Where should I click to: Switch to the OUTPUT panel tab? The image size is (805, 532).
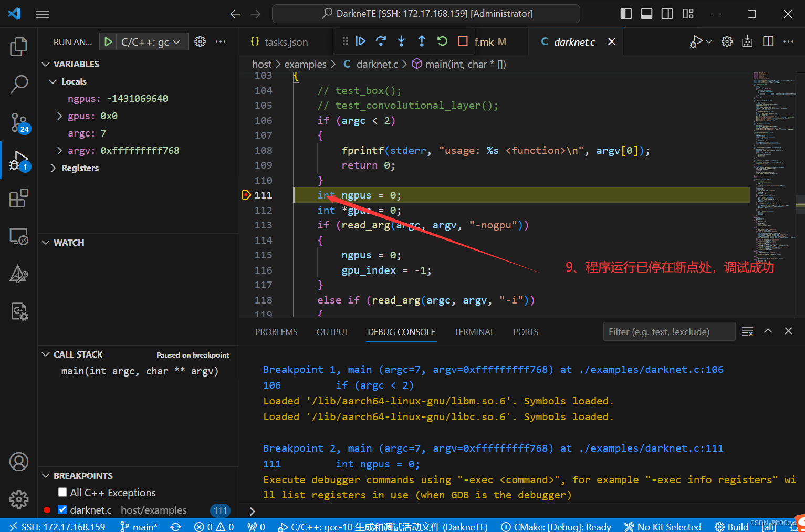coord(332,332)
